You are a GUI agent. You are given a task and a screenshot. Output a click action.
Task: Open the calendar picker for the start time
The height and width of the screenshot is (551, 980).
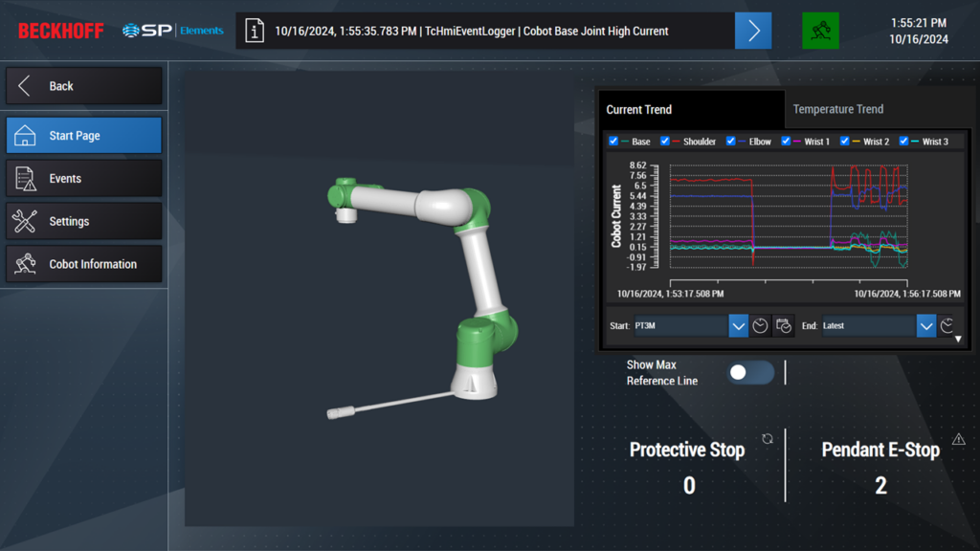click(x=784, y=325)
